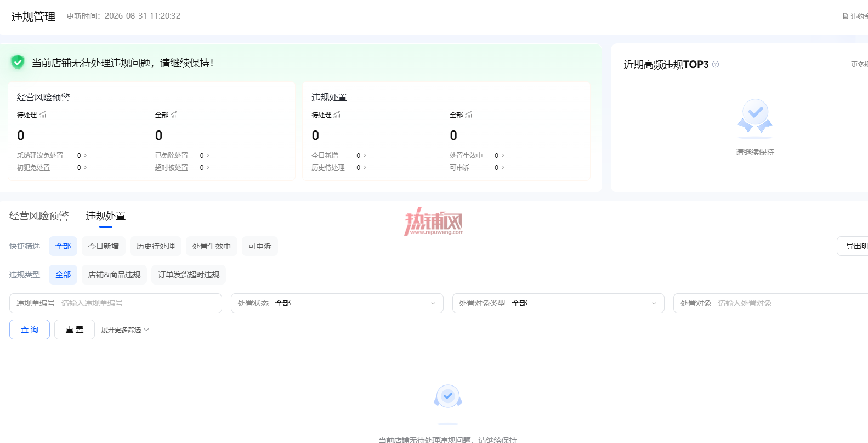Viewport: 868px width, 443px height.
Task: Click the 查询 button
Action: click(x=30, y=330)
